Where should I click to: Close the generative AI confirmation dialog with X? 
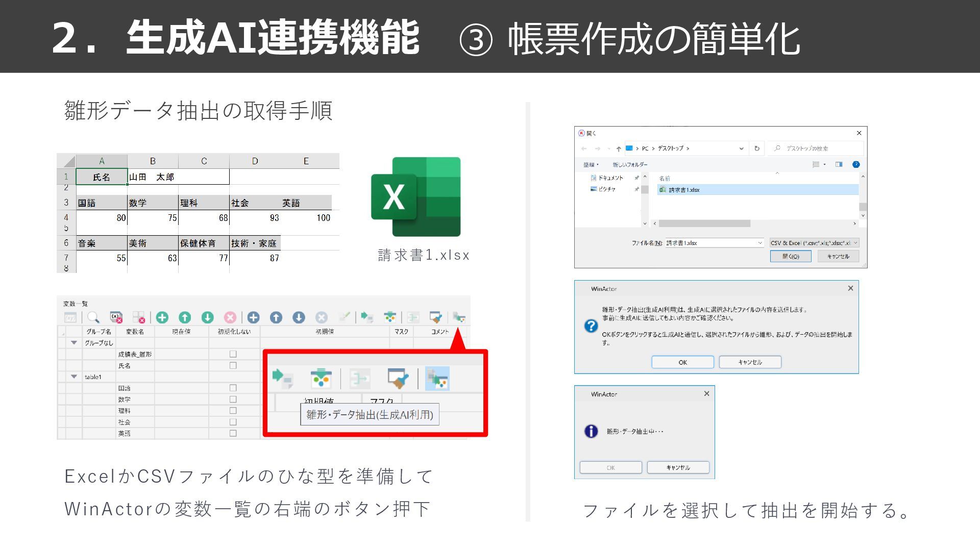click(850, 288)
